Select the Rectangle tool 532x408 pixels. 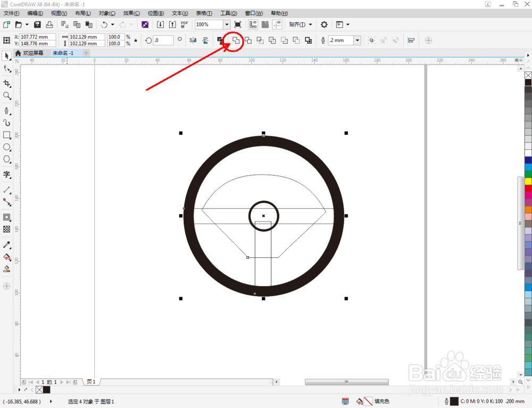(7, 135)
